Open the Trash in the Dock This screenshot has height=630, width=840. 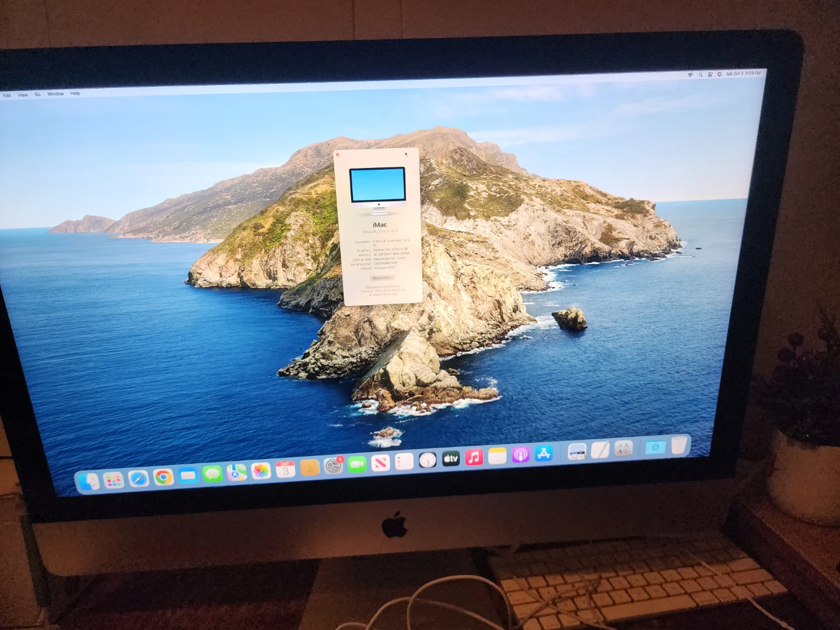pos(678,445)
